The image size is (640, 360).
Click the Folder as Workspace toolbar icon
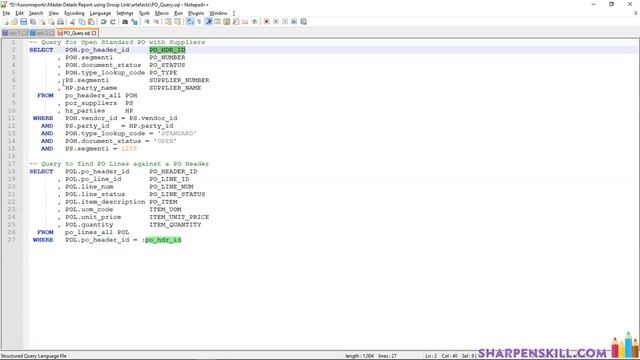[x=245, y=22]
